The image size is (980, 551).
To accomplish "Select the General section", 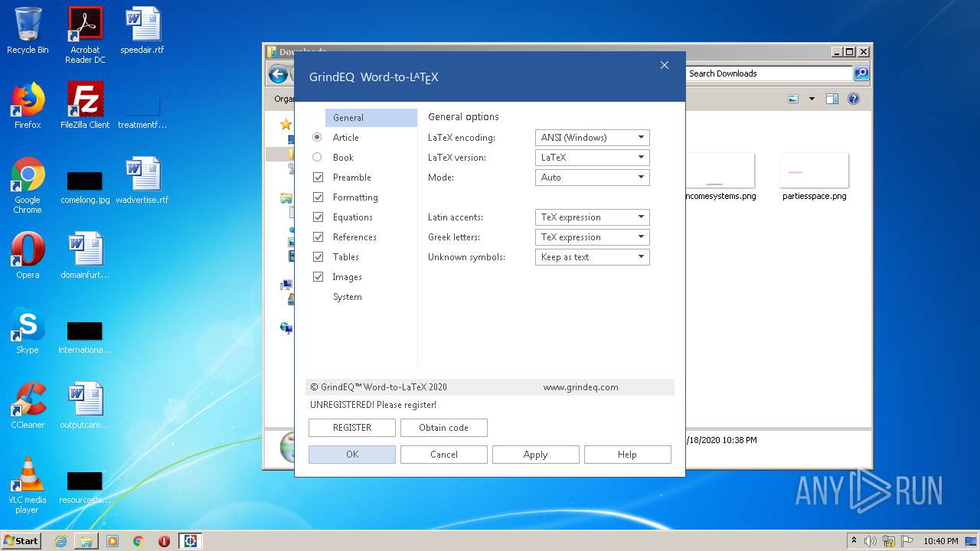I will pyautogui.click(x=371, y=117).
